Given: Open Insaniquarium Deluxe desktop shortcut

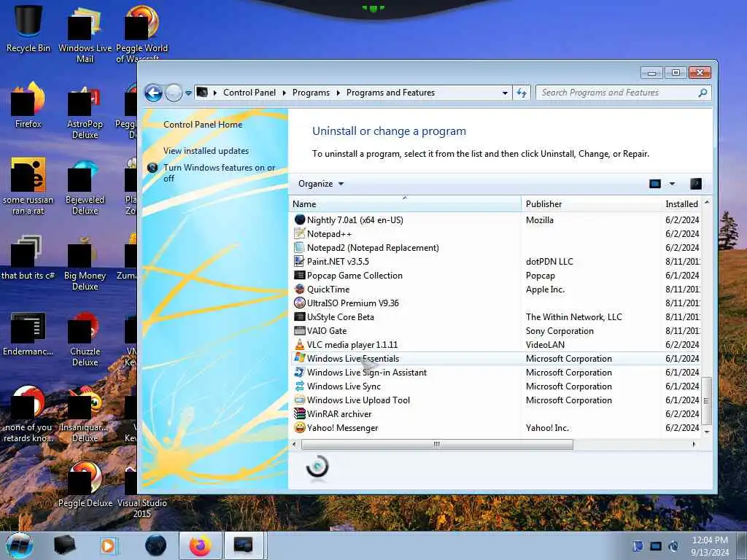Looking at the screenshot, I should tap(85, 414).
